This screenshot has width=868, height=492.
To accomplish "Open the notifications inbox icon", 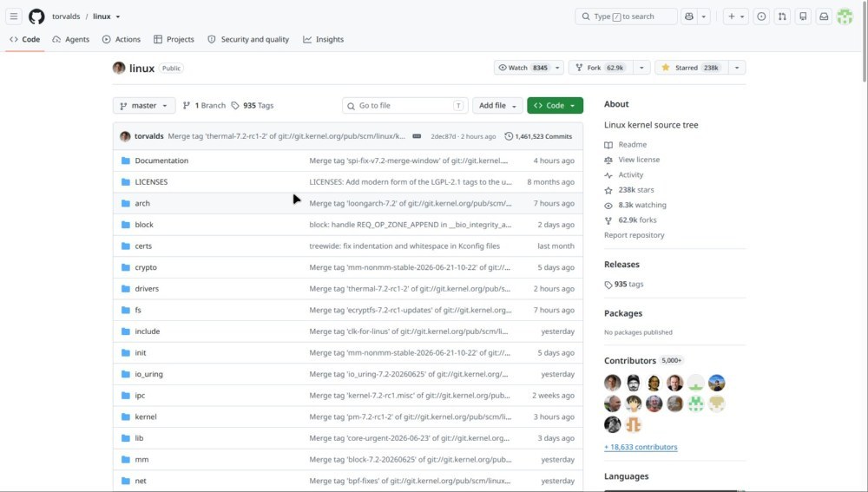I will (824, 16).
